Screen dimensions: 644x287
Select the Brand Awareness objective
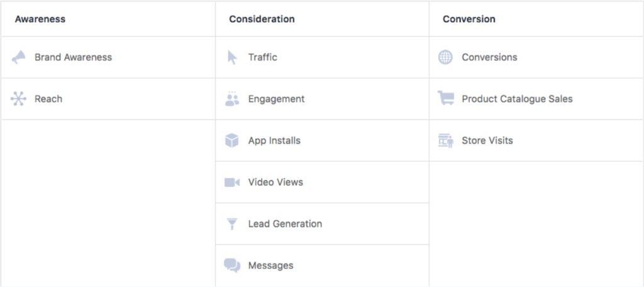click(x=73, y=57)
